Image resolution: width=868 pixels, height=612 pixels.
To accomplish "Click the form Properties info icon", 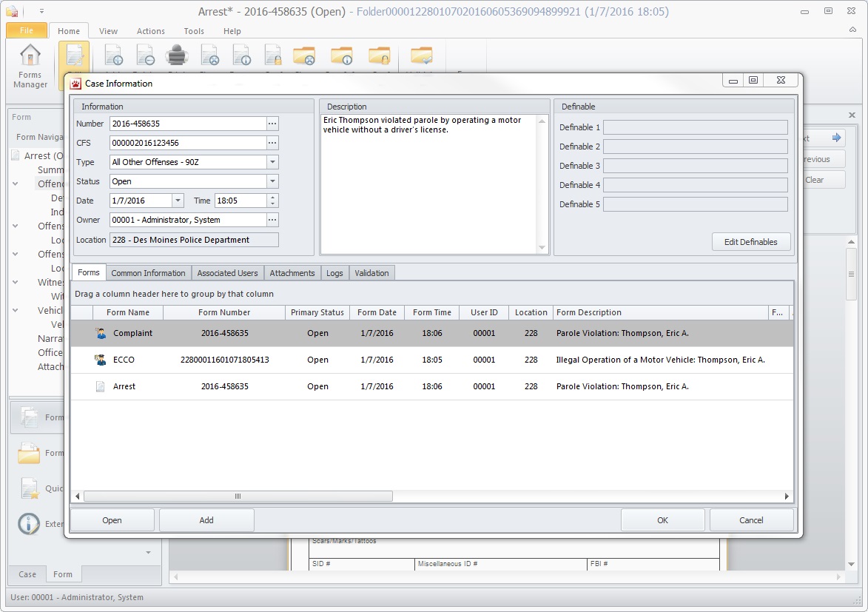I will click(x=241, y=56).
